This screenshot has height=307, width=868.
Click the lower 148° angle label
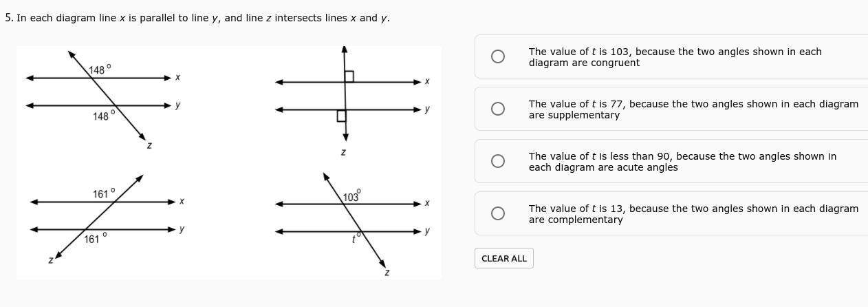[102, 116]
